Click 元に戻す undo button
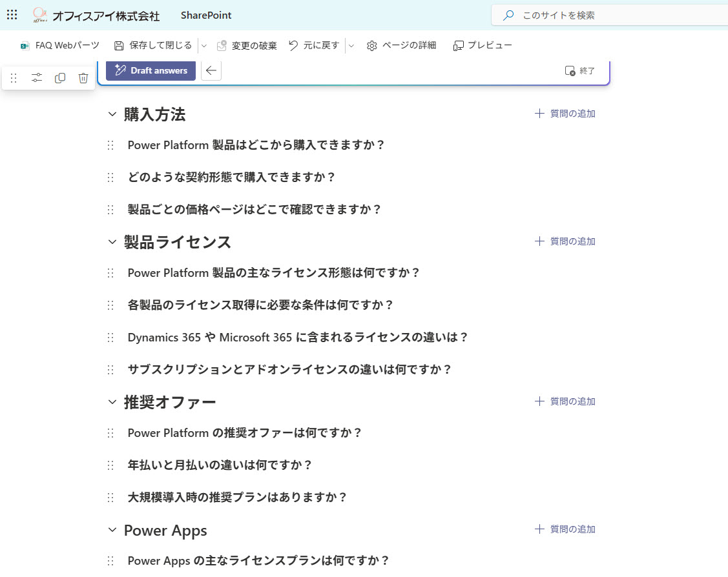This screenshot has height=577, width=728. point(314,45)
